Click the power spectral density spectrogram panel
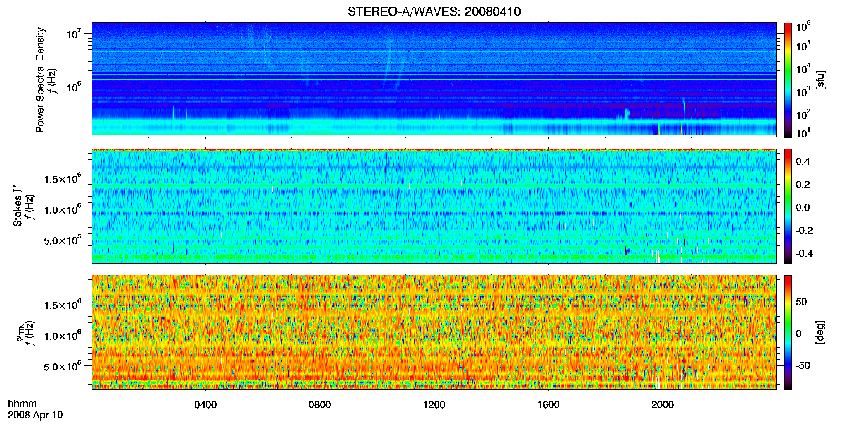This screenshot has height=447, width=868. tap(434, 79)
